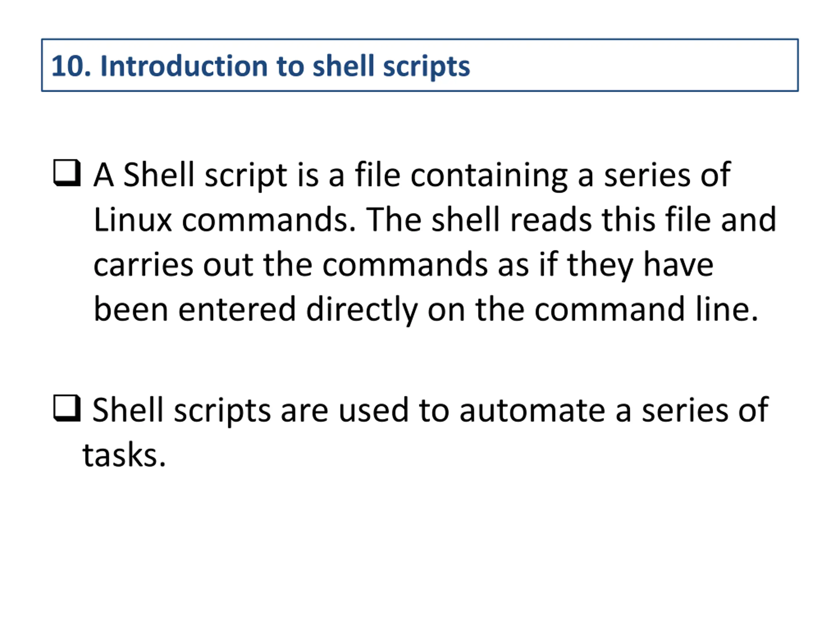Click the square bullet before 'Shell scripts are used'
The image size is (840, 630).
pyautogui.click(x=67, y=408)
